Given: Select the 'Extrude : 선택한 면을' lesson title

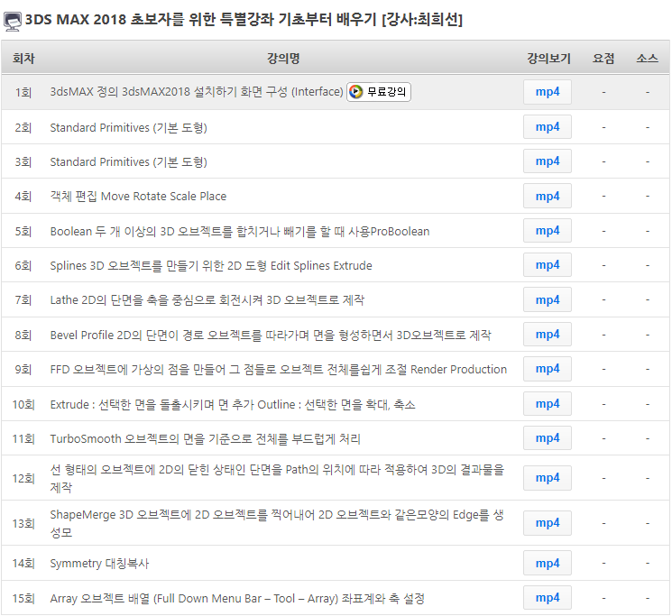Looking at the screenshot, I should [233, 404].
